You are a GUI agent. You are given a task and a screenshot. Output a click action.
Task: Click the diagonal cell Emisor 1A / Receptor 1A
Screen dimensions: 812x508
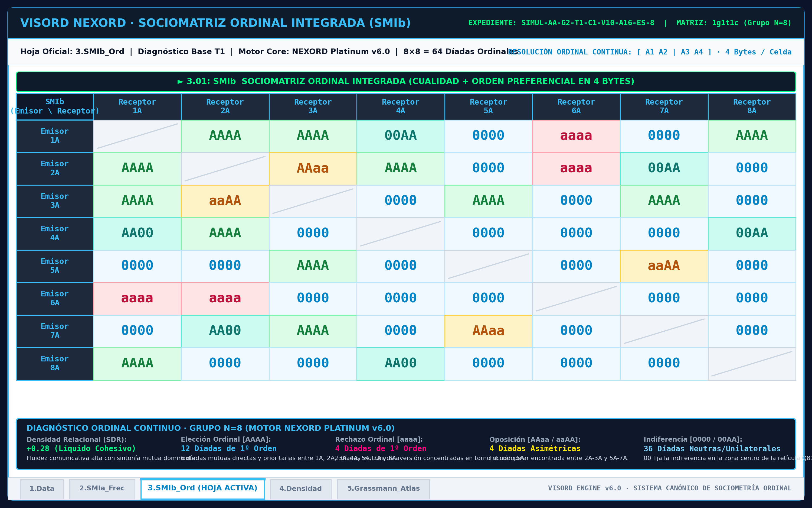(x=137, y=136)
